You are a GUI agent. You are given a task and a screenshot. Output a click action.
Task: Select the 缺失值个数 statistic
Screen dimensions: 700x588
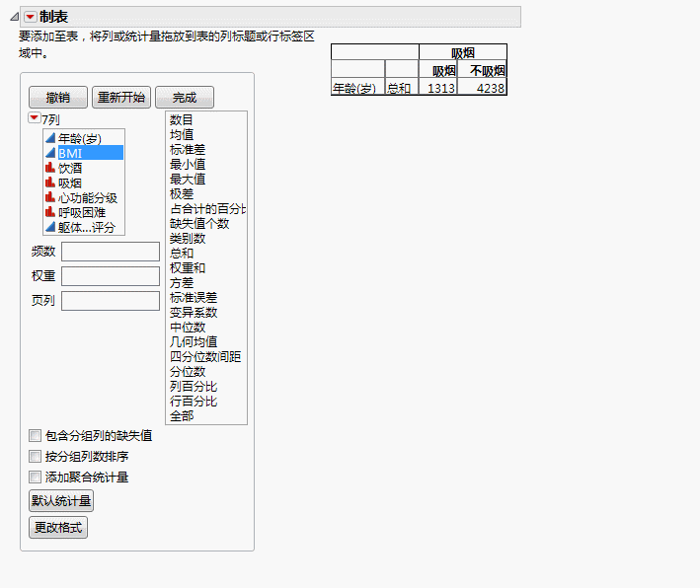(199, 223)
